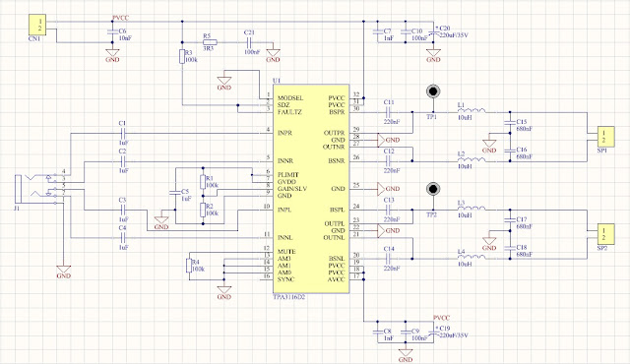Viewport: 630px width, 364px height.
Task: Click the R5 resistor symbol
Action: click(x=210, y=42)
